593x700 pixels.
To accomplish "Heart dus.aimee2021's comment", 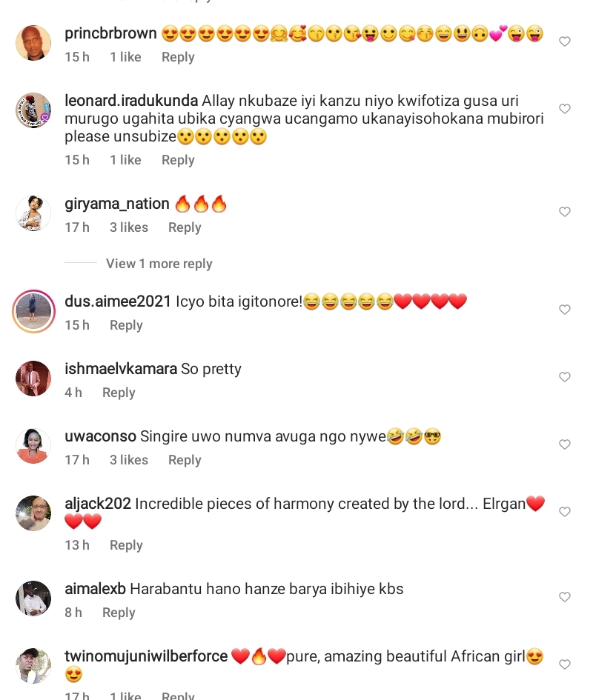I will click(565, 310).
